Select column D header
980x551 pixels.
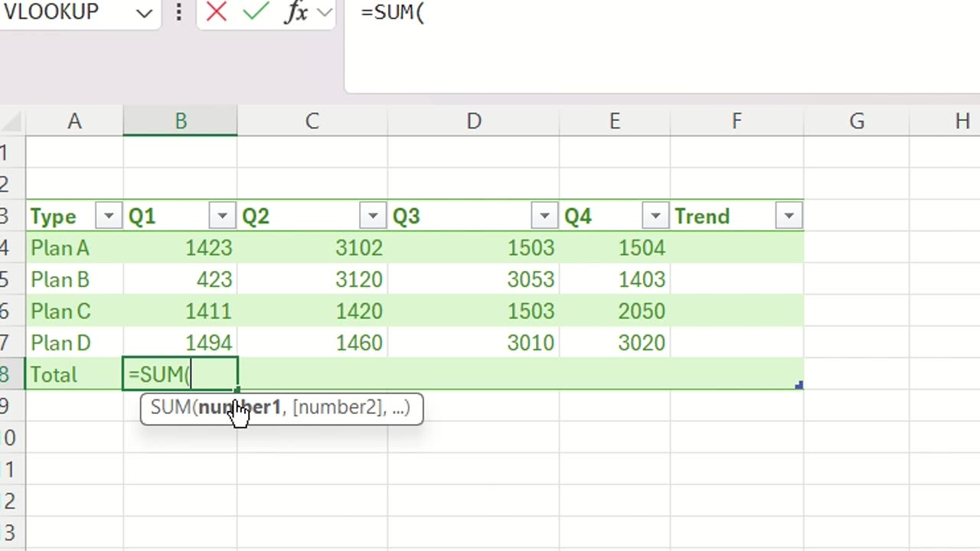pyautogui.click(x=474, y=121)
